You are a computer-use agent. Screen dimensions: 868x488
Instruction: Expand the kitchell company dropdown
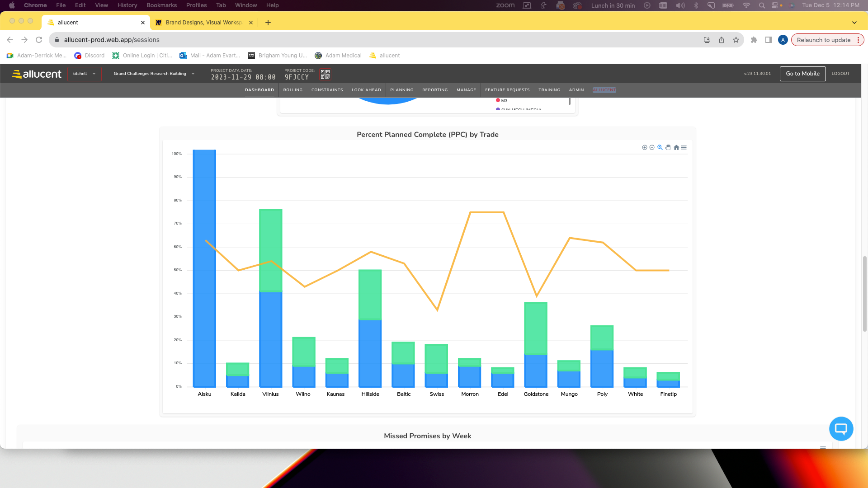pos(85,74)
